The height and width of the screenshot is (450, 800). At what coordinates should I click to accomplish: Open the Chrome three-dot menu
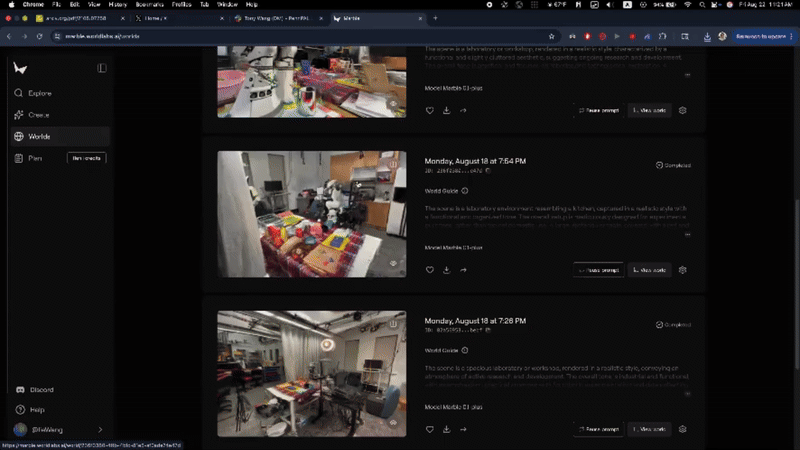(791, 36)
